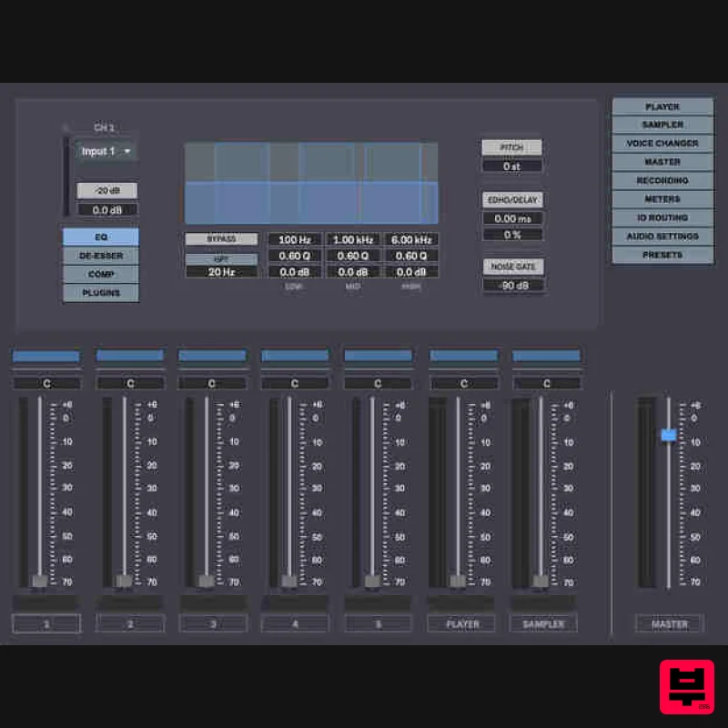Screen dimensions: 728x728
Task: Click the -20 dB pad button
Action: tap(106, 191)
